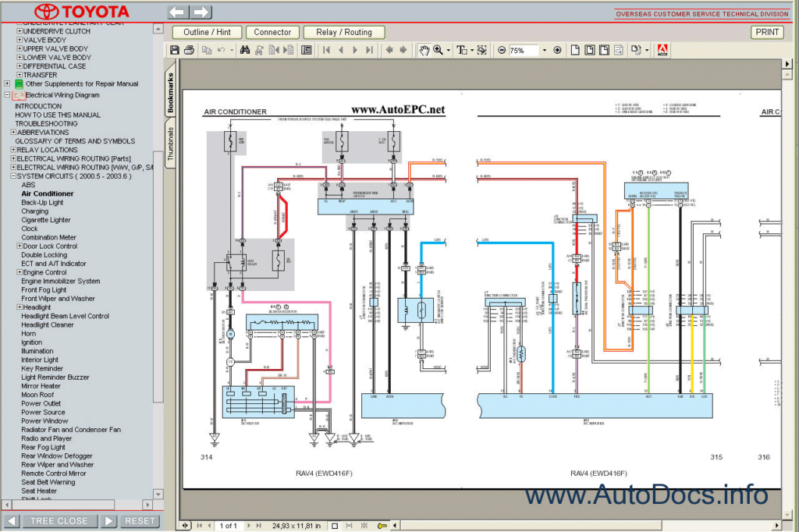Select the Hand tool
Viewport: 799px width, 532px height.
(424, 50)
